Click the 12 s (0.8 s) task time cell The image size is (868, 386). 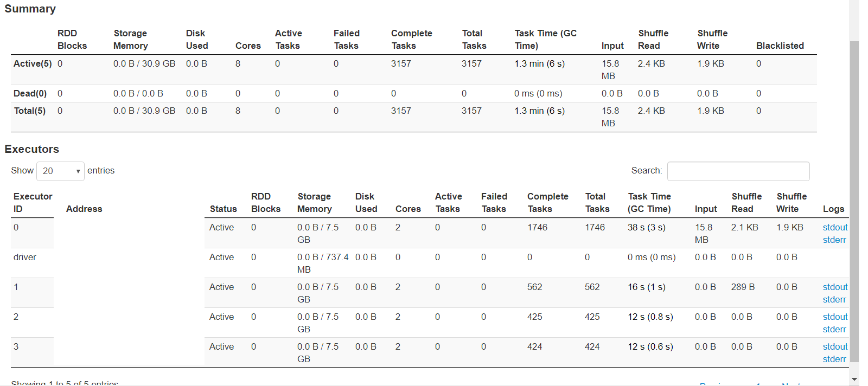coord(650,317)
